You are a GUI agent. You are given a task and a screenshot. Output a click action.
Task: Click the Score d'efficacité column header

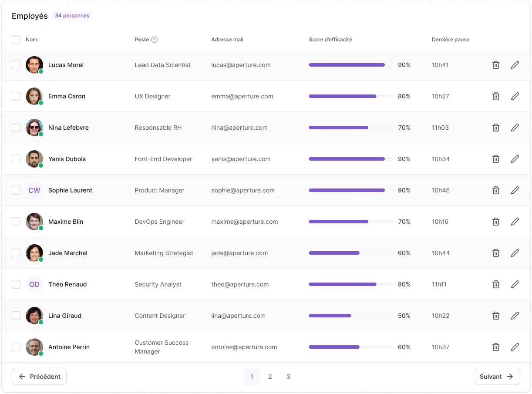coord(330,40)
